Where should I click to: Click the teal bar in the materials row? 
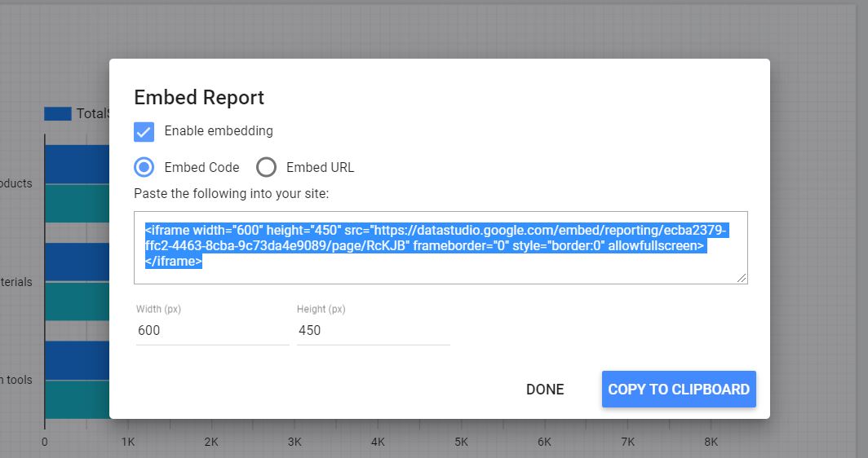pyautogui.click(x=77, y=301)
